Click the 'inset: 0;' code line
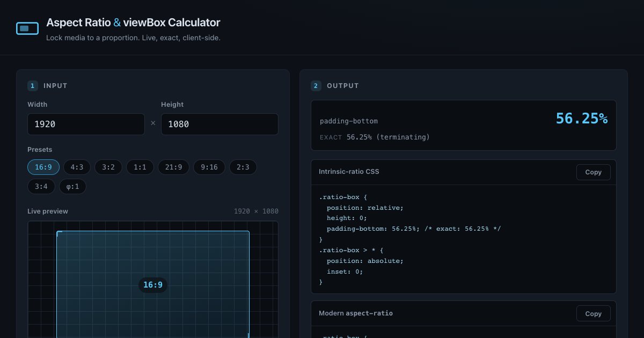This screenshot has height=338, width=644. pyautogui.click(x=345, y=271)
